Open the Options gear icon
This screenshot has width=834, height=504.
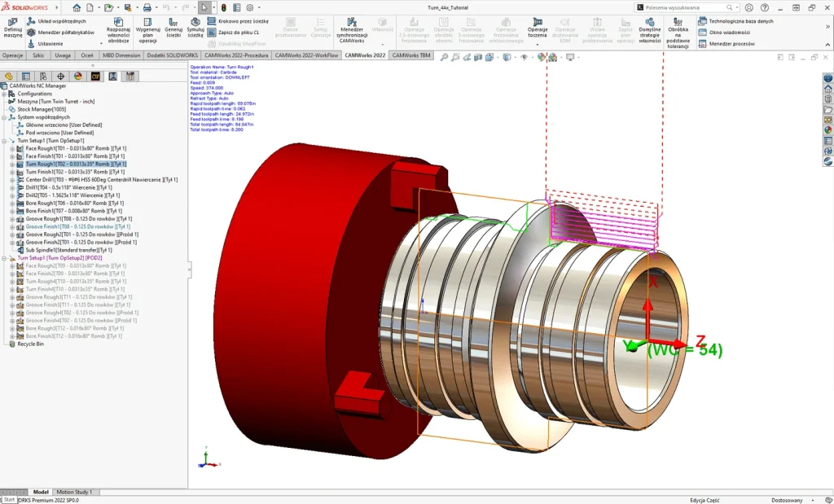tap(249, 7)
